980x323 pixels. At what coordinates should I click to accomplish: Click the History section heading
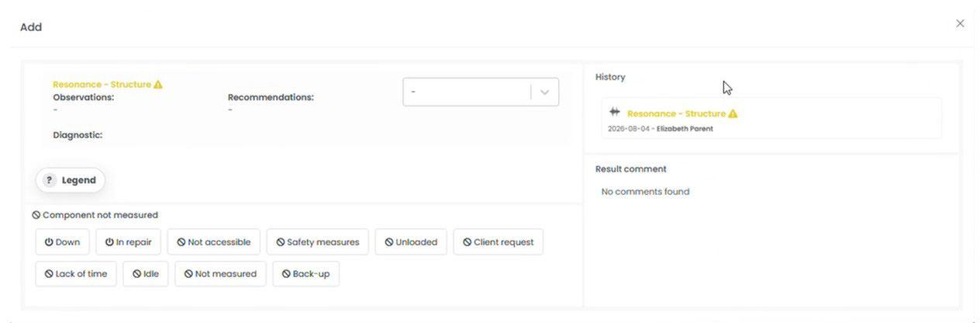[x=610, y=77]
